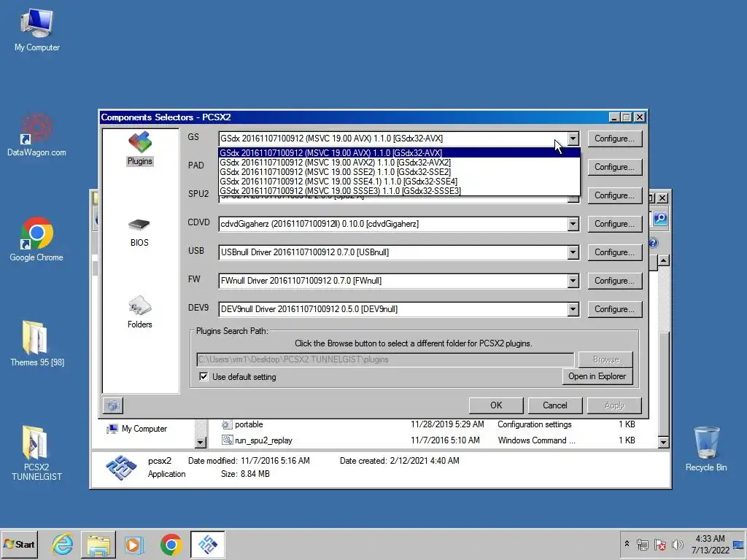Click Configure button for SPU2
Screen dimensions: 747x560
(614, 195)
